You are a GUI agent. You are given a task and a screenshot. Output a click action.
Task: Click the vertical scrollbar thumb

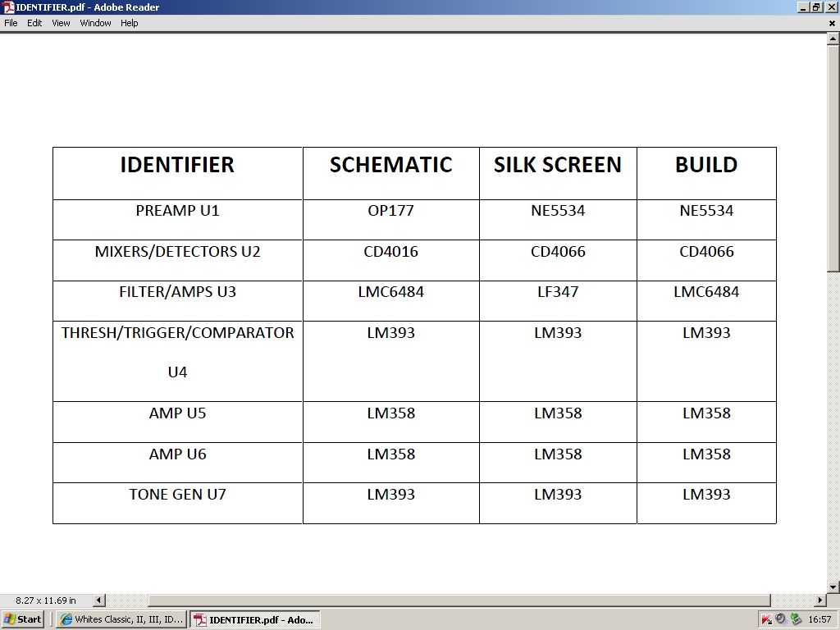coord(833,158)
